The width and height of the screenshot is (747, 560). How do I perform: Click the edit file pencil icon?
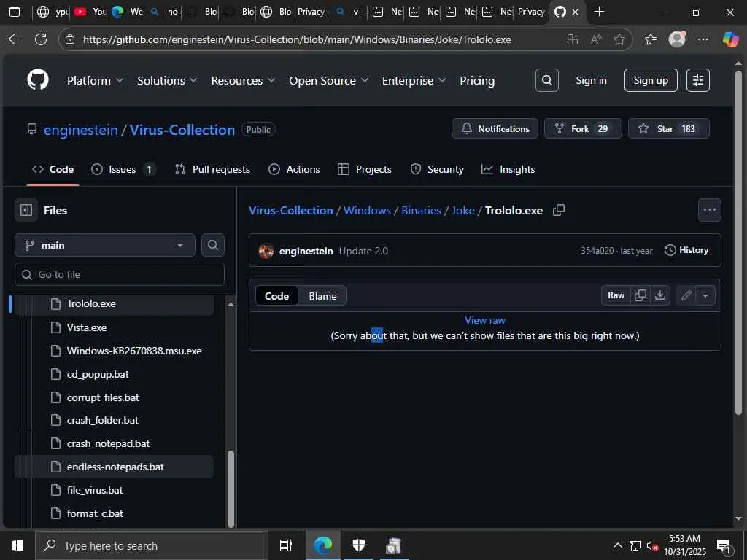(x=686, y=296)
